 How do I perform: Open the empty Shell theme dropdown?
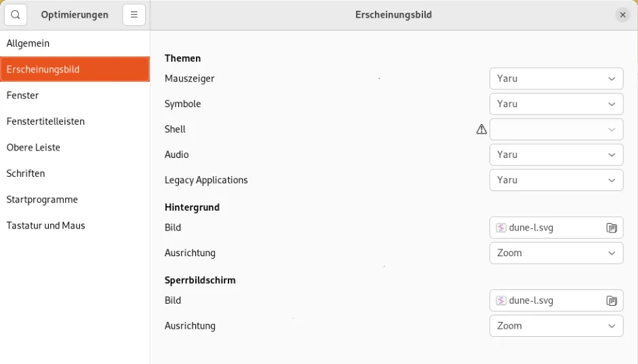[556, 129]
